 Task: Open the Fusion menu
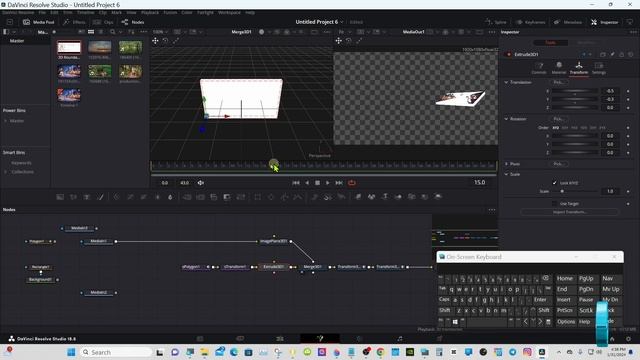click(x=170, y=13)
